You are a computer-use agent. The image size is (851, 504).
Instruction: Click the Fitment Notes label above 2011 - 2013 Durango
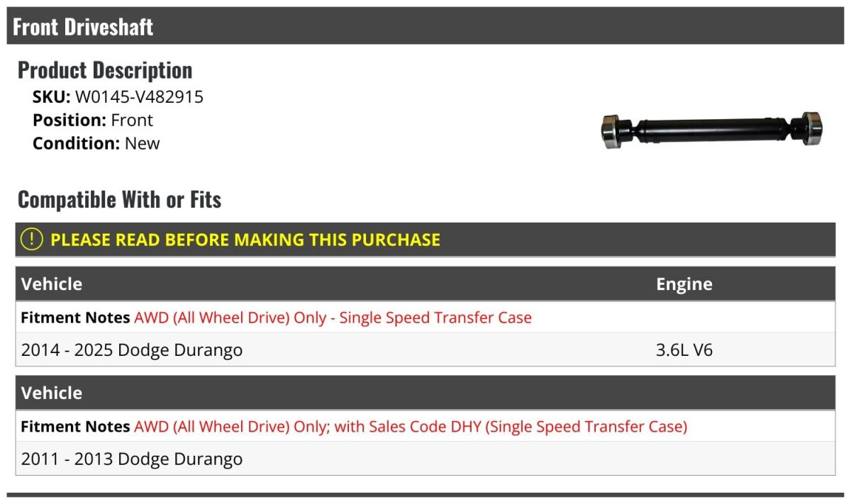pyautogui.click(x=75, y=427)
